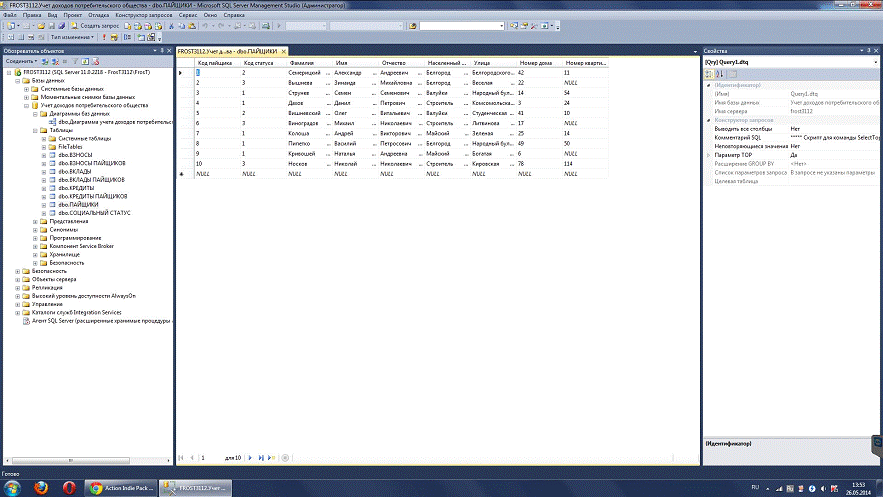Click the Add/Remove Group By icon before the Add Table icon
The height and width of the screenshot is (497, 883).
pos(128,37)
